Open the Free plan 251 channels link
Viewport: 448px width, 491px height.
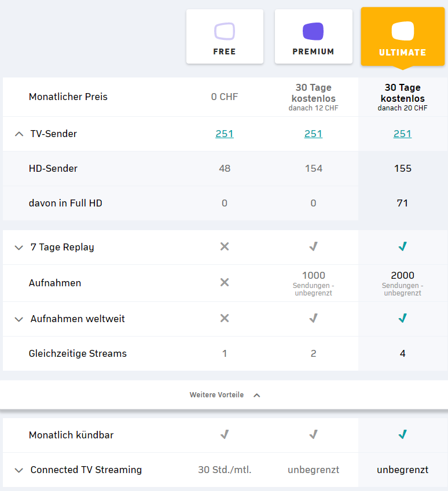click(x=225, y=134)
